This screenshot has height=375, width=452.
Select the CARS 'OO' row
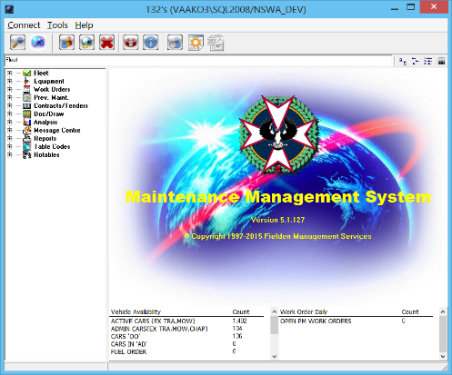tap(187, 336)
